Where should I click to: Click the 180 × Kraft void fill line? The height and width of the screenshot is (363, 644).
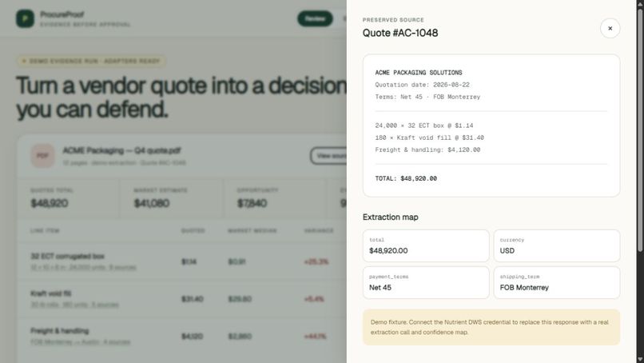tap(429, 138)
